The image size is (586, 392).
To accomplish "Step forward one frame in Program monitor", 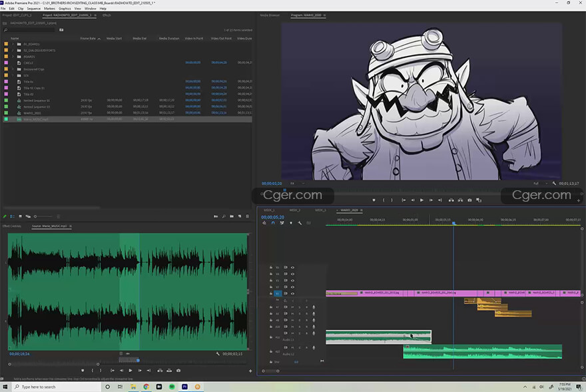I will (x=431, y=200).
